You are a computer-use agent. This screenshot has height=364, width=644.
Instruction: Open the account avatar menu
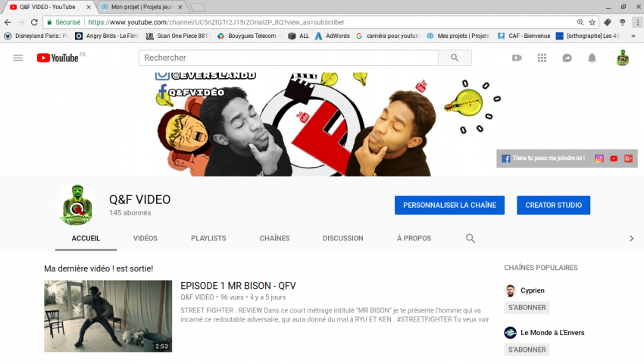point(623,58)
